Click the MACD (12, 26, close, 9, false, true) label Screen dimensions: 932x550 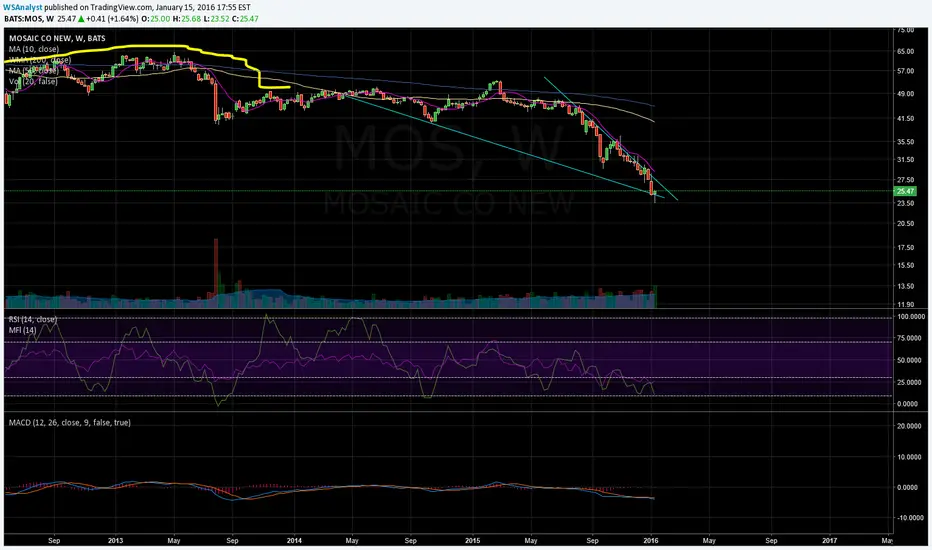(x=70, y=422)
